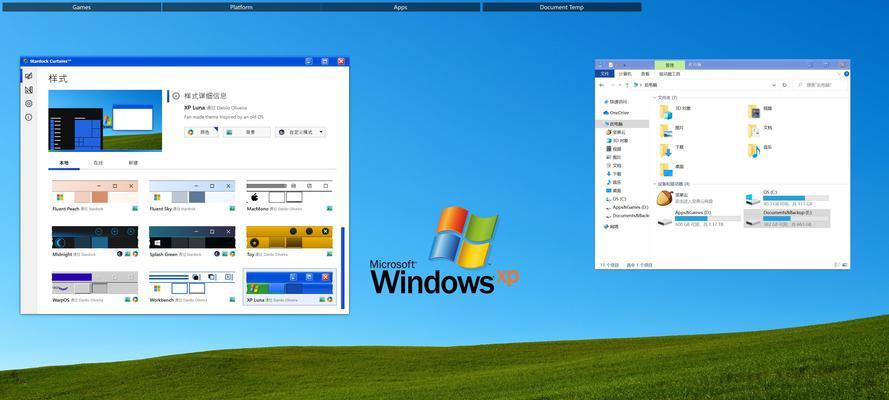
Task: Open the settings gear in Curtains sidebar
Action: 28,104
